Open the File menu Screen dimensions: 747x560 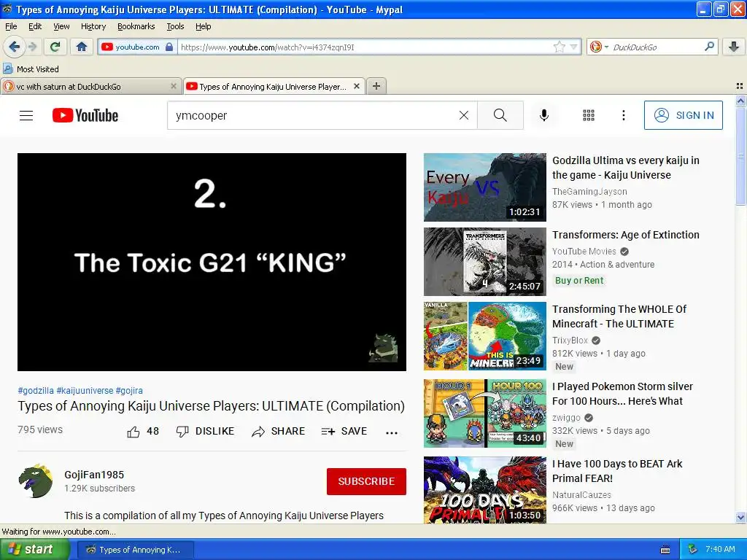(x=11, y=26)
